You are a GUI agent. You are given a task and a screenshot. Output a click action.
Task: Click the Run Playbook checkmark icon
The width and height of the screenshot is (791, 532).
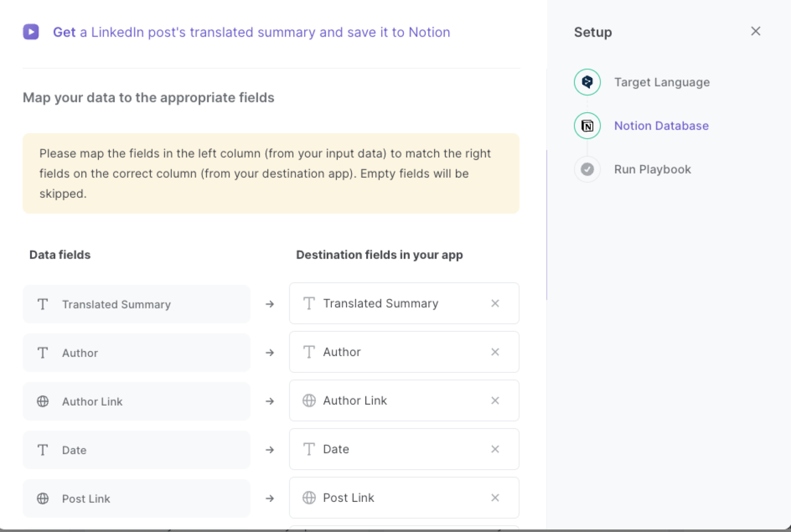pos(587,169)
